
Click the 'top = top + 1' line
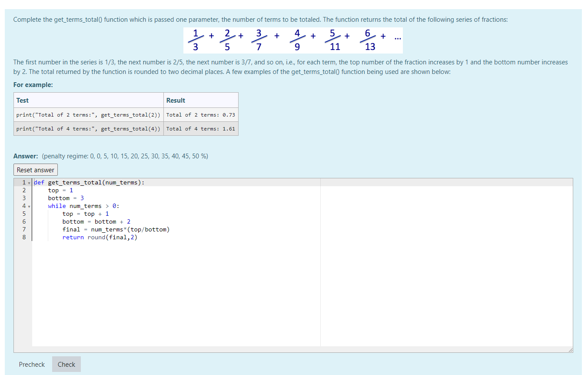click(x=86, y=214)
